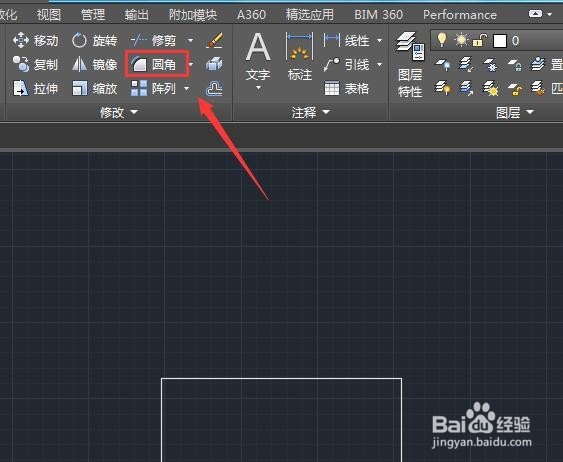The image size is (563, 462).
Task: Select the 线性 (Linear) dimension tool
Action: pyautogui.click(x=346, y=41)
